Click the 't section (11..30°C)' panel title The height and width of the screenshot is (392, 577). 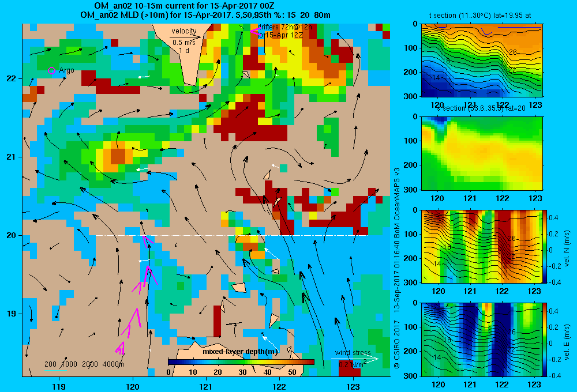pos(480,16)
